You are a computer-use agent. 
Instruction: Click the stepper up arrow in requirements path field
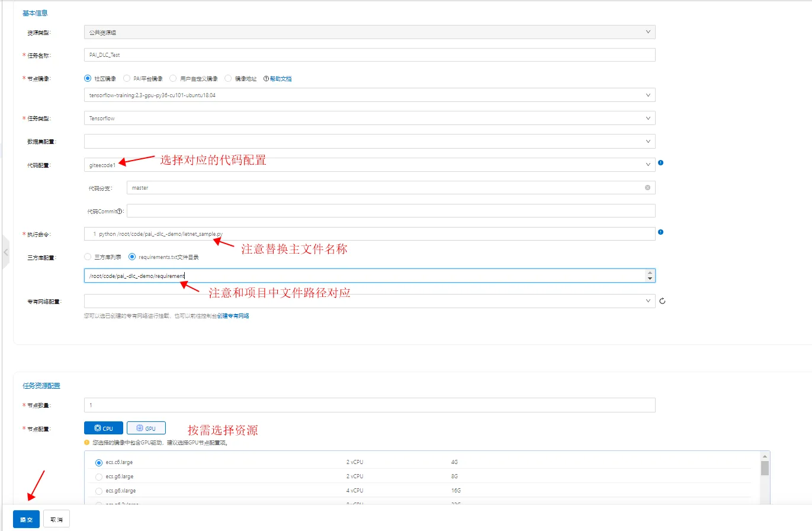pos(650,273)
